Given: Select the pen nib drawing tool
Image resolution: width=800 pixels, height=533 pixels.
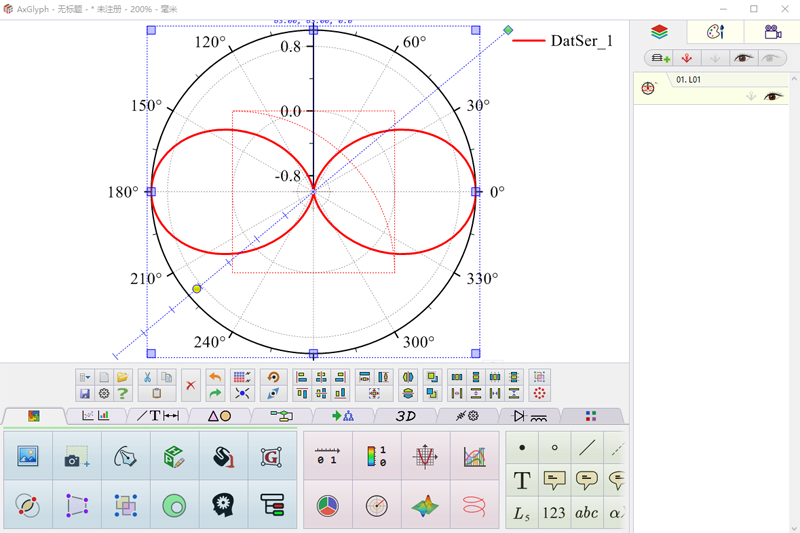Looking at the screenshot, I should pyautogui.click(x=126, y=455).
